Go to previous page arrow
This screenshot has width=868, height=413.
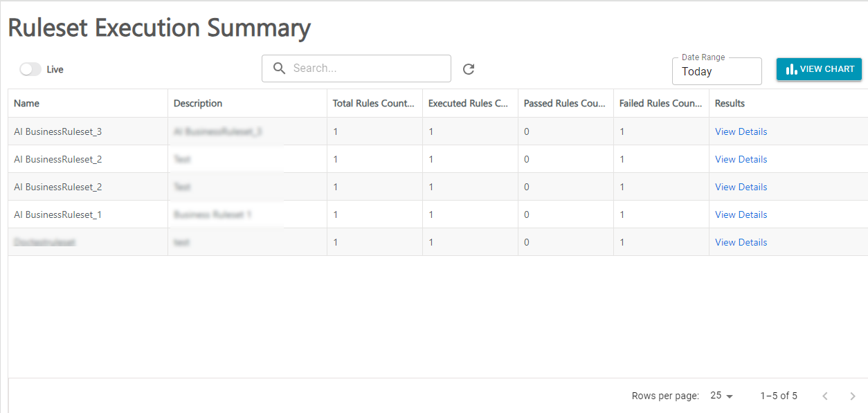pos(825,396)
